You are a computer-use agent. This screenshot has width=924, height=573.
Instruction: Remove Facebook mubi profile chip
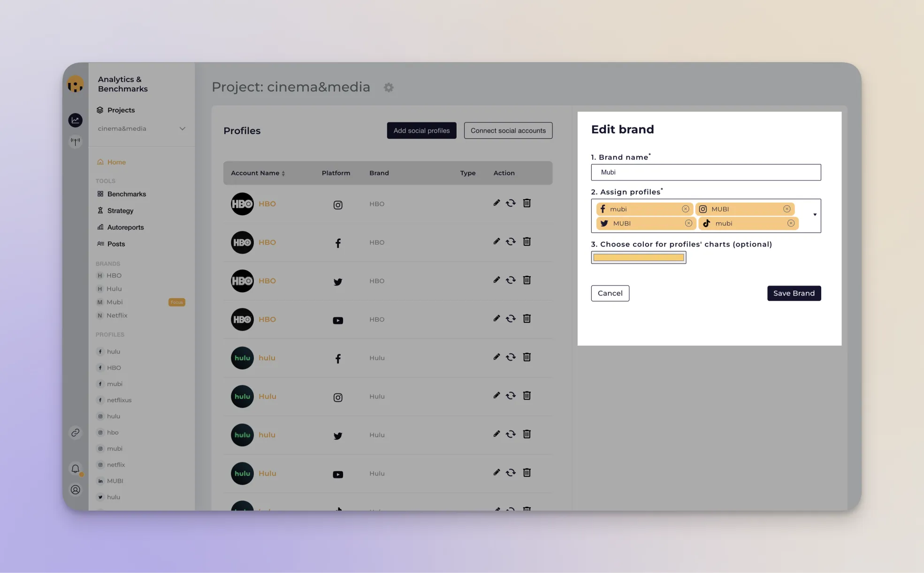point(686,209)
